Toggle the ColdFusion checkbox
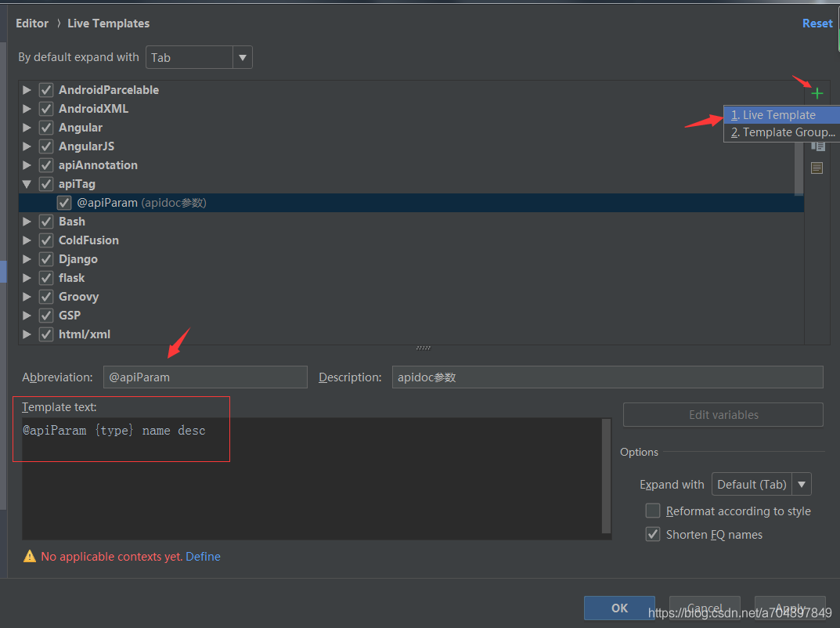 (x=46, y=240)
